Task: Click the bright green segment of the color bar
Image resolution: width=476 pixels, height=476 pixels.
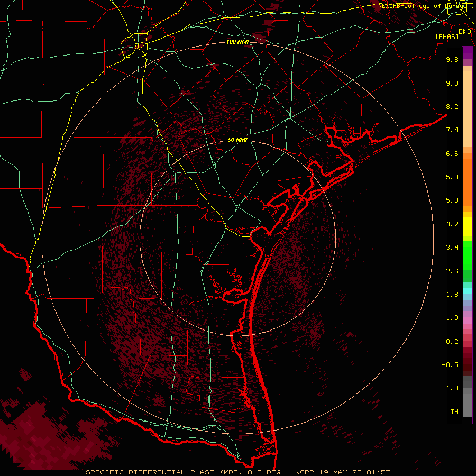Action: (467, 255)
